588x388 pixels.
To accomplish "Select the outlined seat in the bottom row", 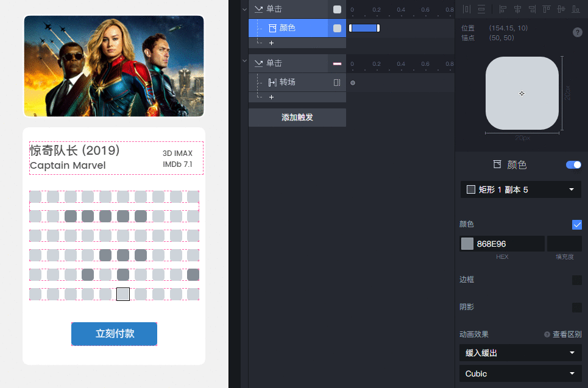I will [x=123, y=294].
